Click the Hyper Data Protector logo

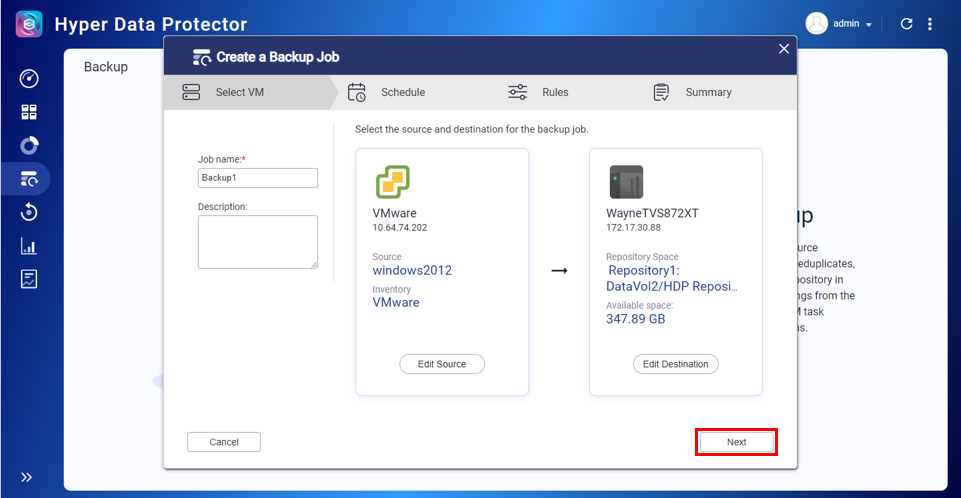click(x=29, y=24)
